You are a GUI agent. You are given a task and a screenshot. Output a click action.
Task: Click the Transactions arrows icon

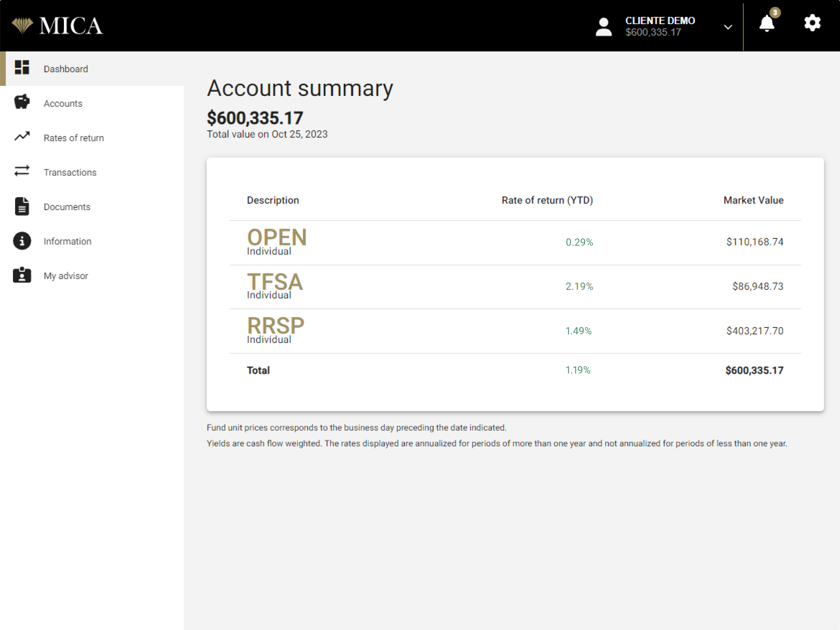[22, 171]
